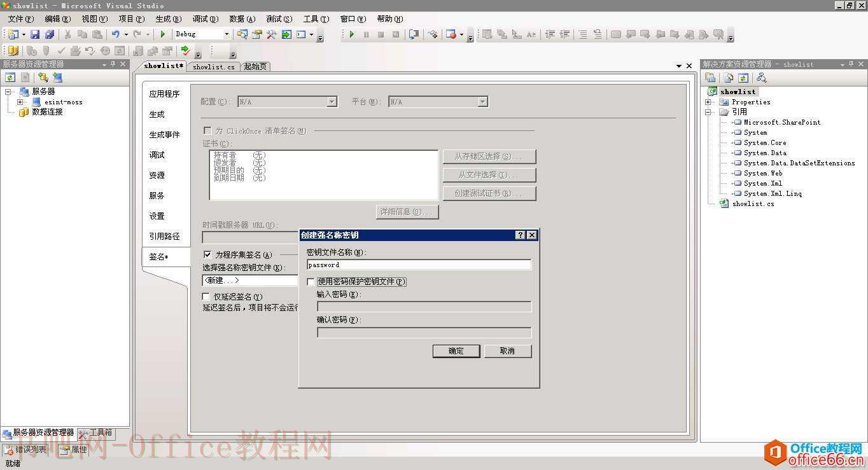Click Connect to Database icon in Server Explorer
868x470 pixels.
tap(43, 78)
